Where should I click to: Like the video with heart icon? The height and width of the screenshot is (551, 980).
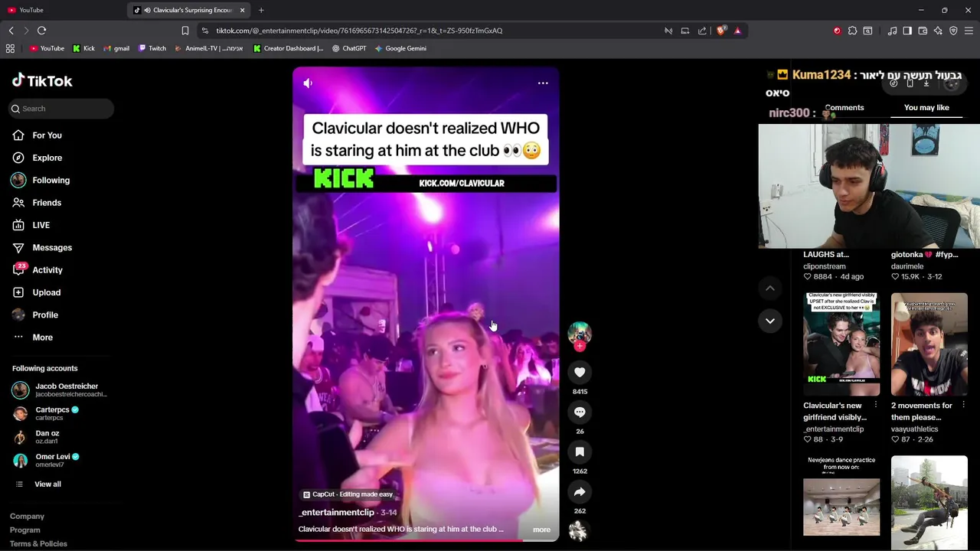(580, 372)
